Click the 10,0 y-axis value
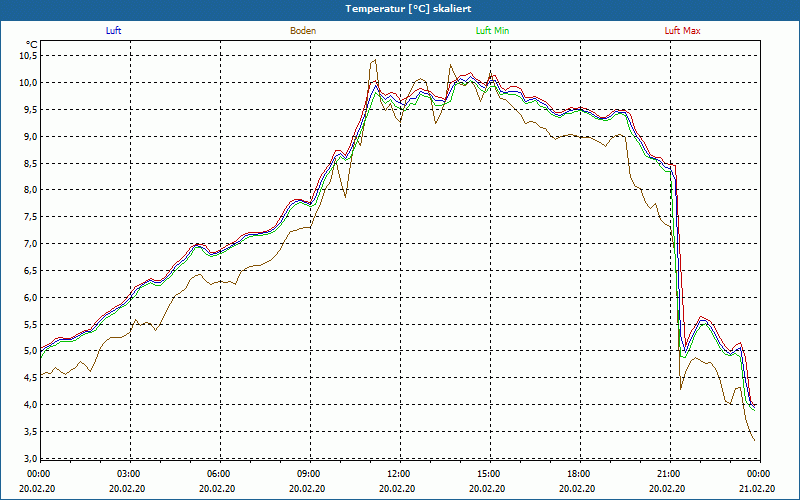The height and width of the screenshot is (500, 800). [28, 82]
